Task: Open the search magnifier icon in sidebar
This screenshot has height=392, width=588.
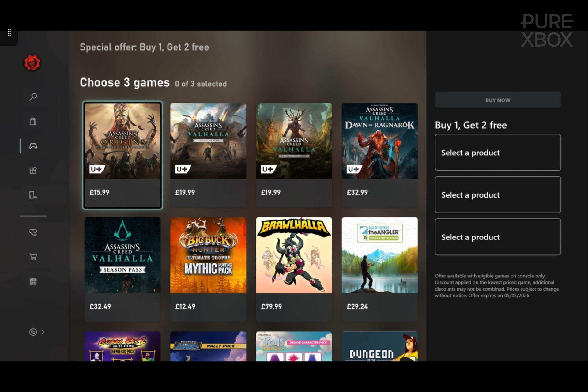Action: click(x=33, y=97)
